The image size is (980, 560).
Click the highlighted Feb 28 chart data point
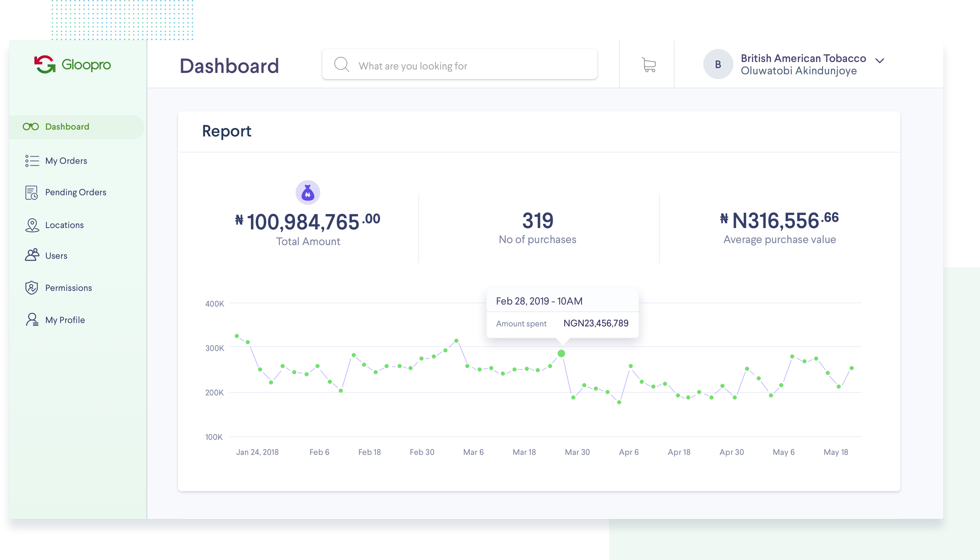[561, 353]
